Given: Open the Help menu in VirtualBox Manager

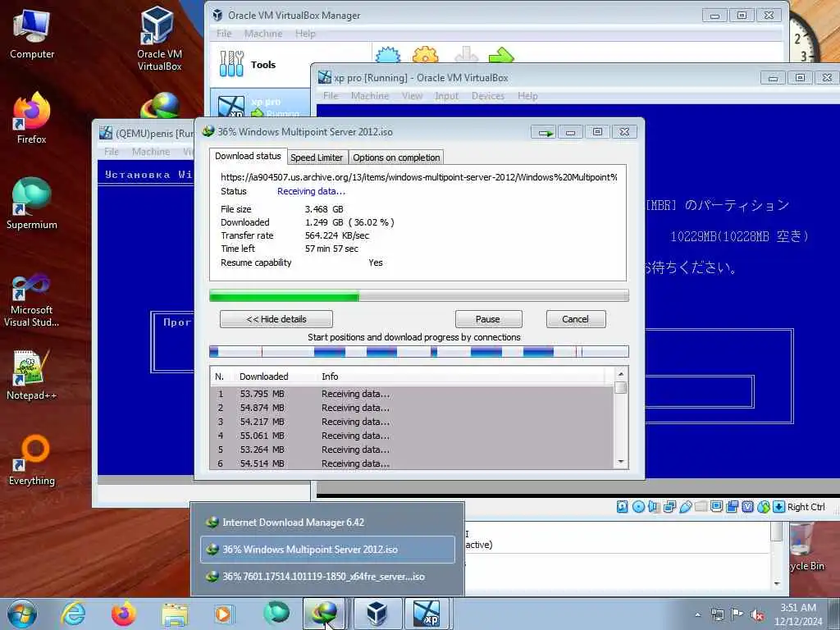Looking at the screenshot, I should click(x=305, y=34).
